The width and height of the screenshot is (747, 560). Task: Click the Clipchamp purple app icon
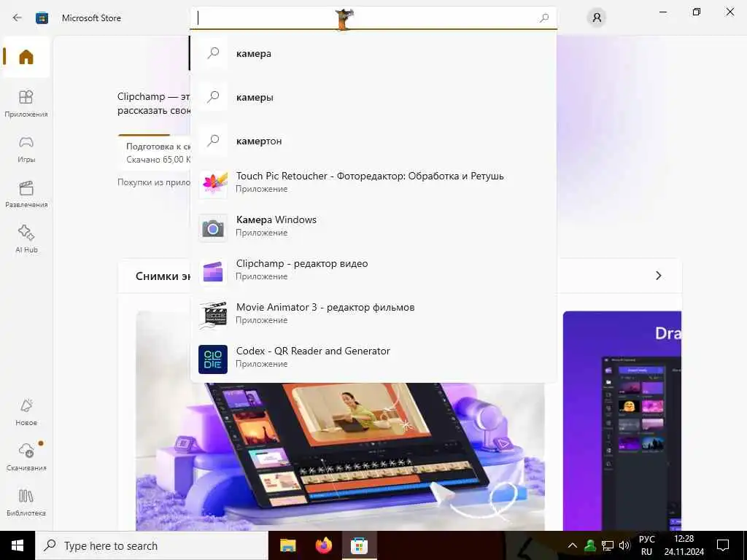tap(213, 271)
